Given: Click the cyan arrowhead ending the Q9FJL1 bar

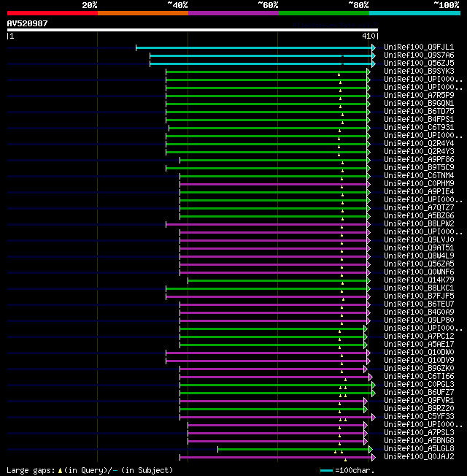Looking at the screenshot, I should (x=374, y=47).
